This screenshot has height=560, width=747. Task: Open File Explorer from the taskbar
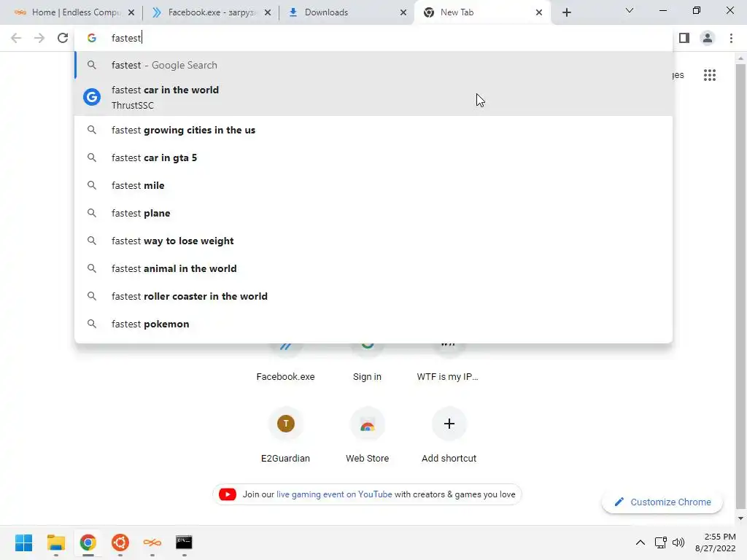(55, 542)
